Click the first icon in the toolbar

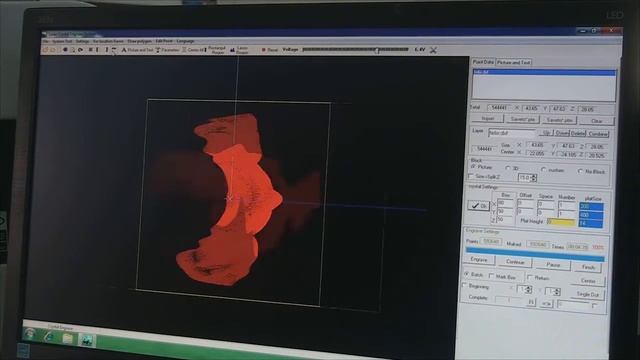pyautogui.click(x=46, y=50)
